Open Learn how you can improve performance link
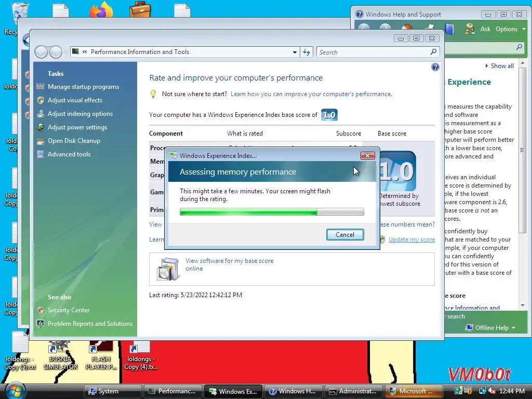Viewport: 532px width, 399px height. pos(311,94)
